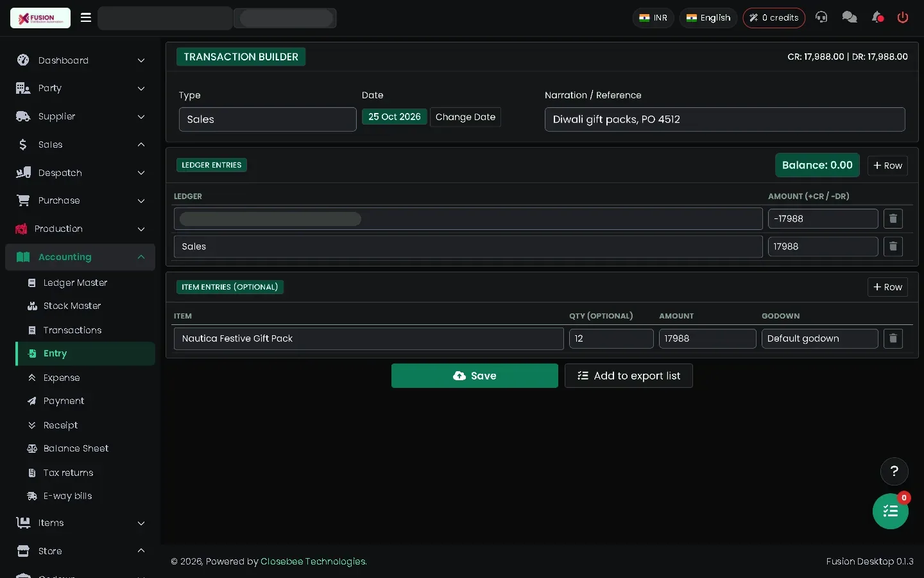Open Tax returns page

(x=68, y=473)
